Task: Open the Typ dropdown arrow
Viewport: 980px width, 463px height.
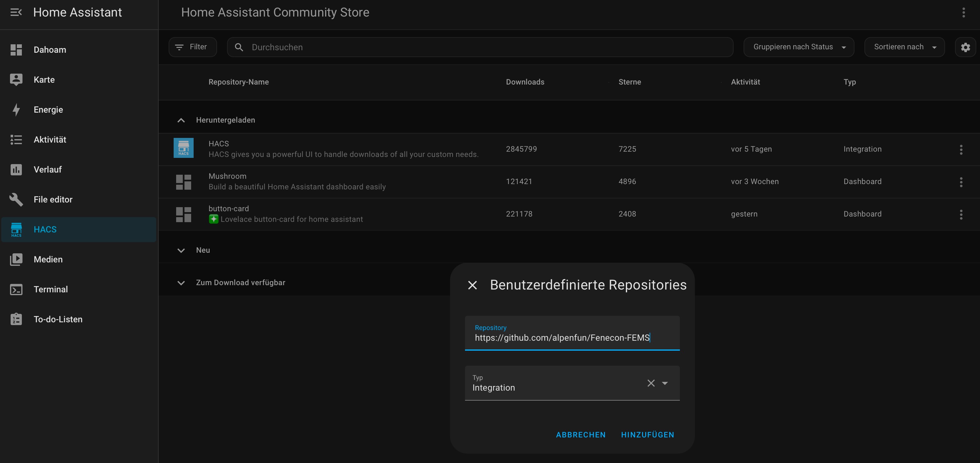Action: pos(665,383)
